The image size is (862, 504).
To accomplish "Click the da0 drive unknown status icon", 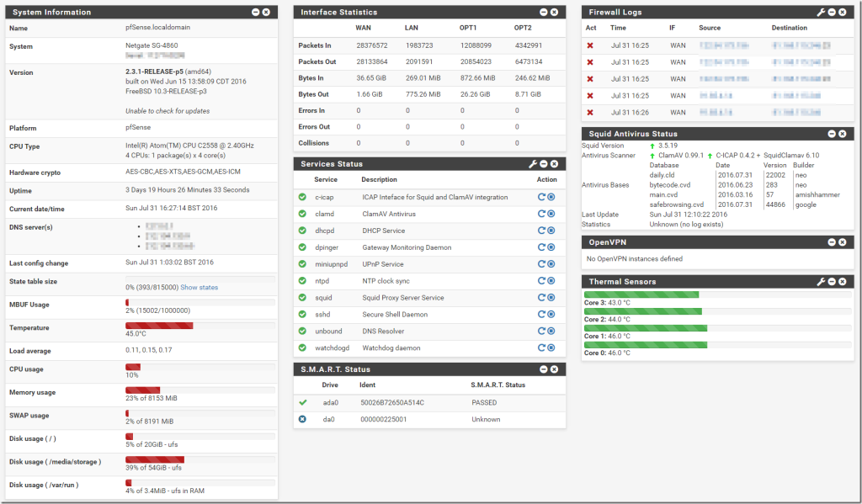I will tap(302, 419).
